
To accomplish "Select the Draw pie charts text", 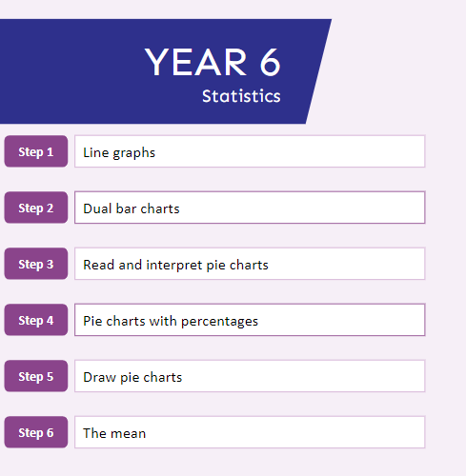I will click(x=132, y=378).
